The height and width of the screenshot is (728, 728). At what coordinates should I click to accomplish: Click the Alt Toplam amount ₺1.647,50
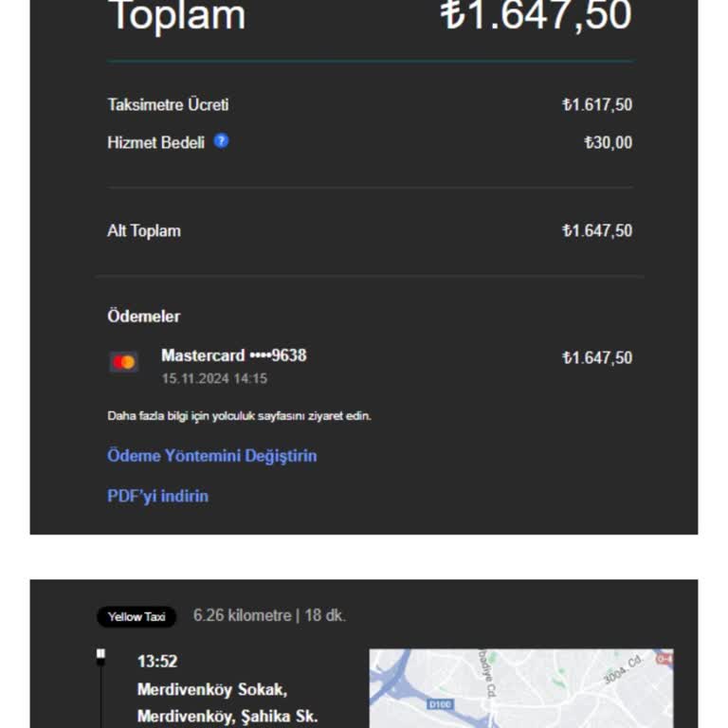[x=597, y=231]
